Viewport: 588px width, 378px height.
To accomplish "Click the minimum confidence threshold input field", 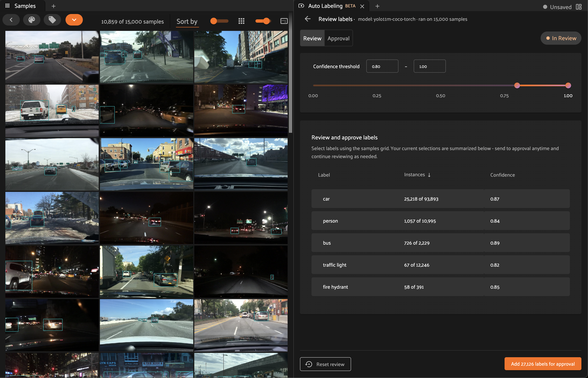I will (x=382, y=66).
